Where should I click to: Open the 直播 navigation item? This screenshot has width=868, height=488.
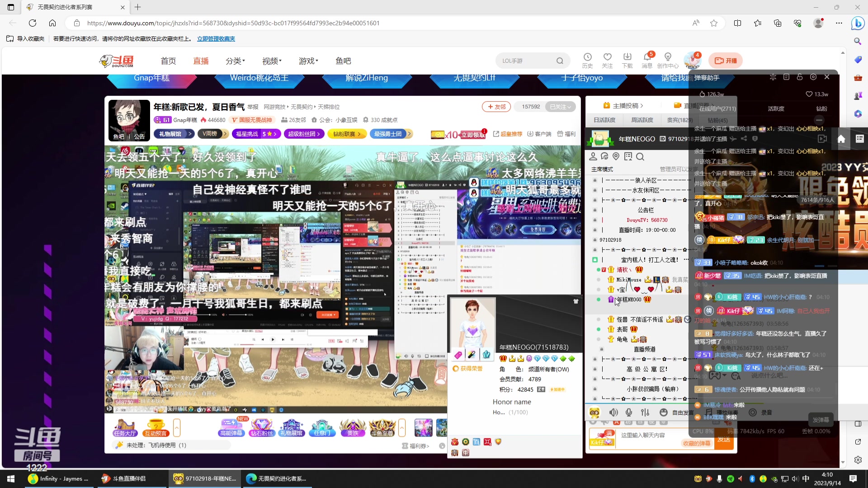tap(201, 61)
